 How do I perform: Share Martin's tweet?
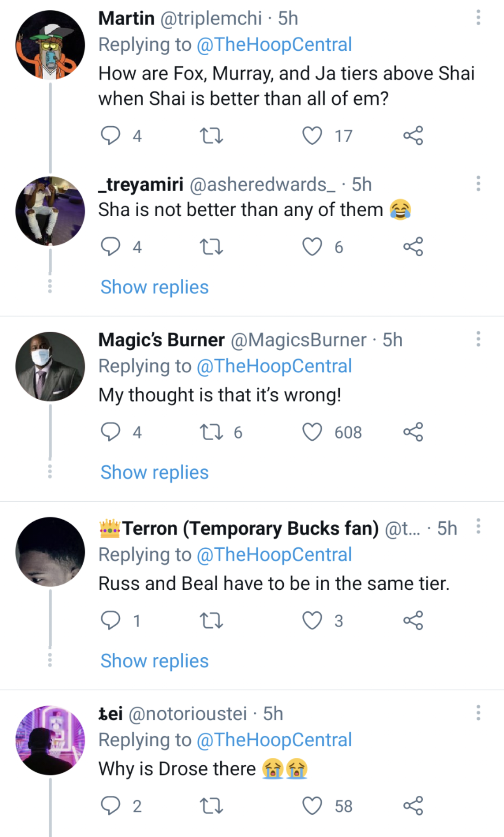(413, 136)
